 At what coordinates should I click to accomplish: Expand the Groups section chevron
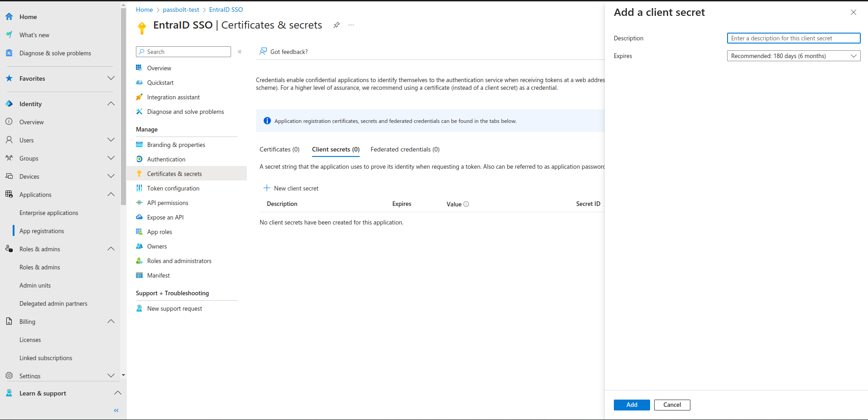point(111,158)
